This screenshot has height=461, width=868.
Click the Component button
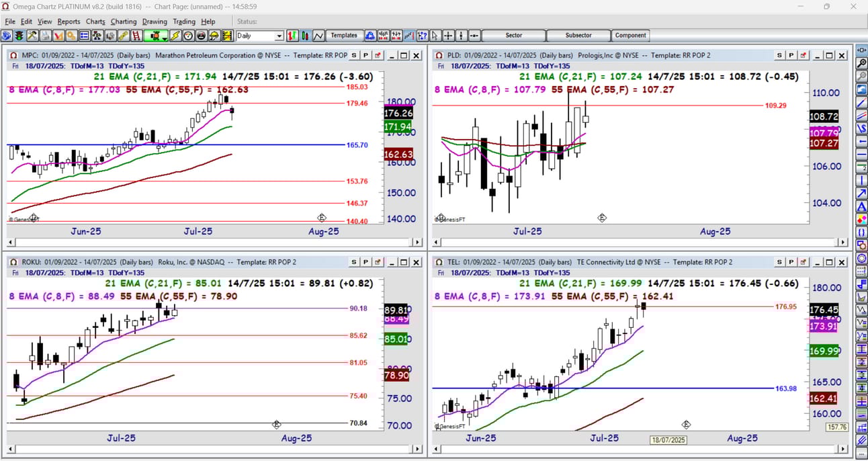(x=630, y=36)
